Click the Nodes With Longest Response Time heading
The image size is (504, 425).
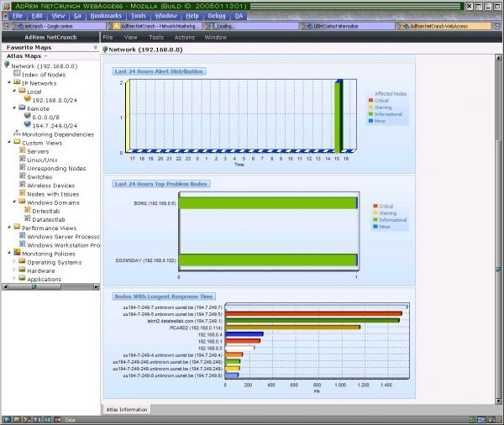pos(164,296)
